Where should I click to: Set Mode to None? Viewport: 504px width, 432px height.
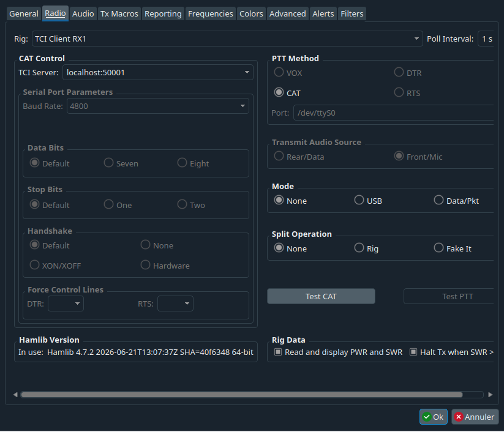pyautogui.click(x=290, y=201)
